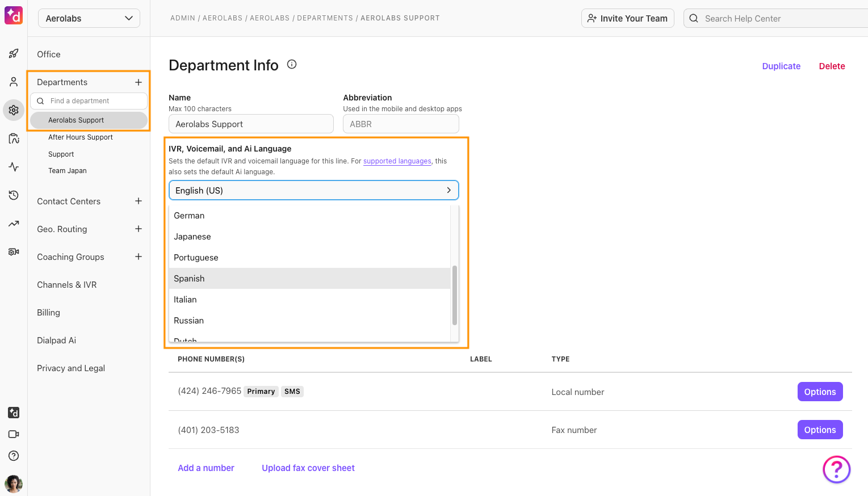This screenshot has width=868, height=496.
Task: Click the Local number type text
Action: pyautogui.click(x=578, y=392)
